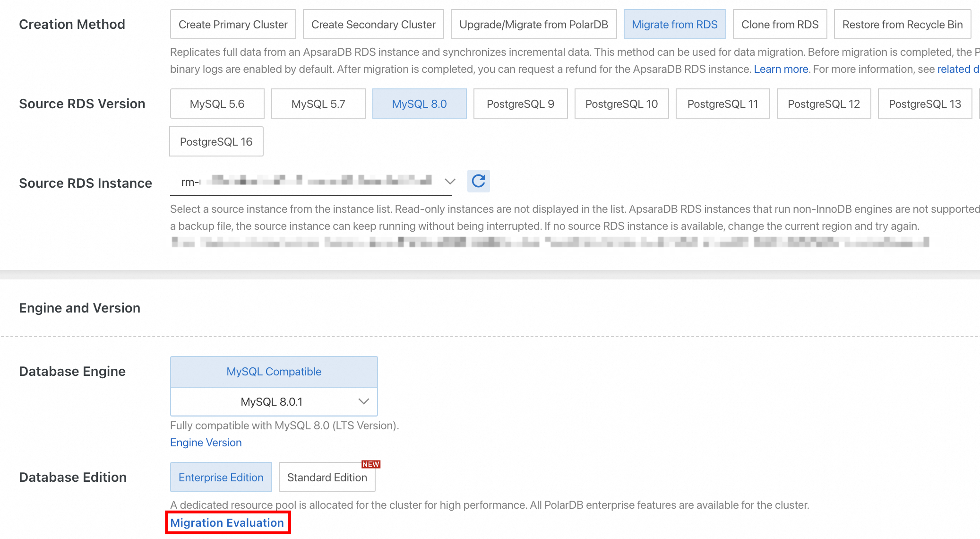Choose PostgreSQL 11 source version

[x=722, y=104]
